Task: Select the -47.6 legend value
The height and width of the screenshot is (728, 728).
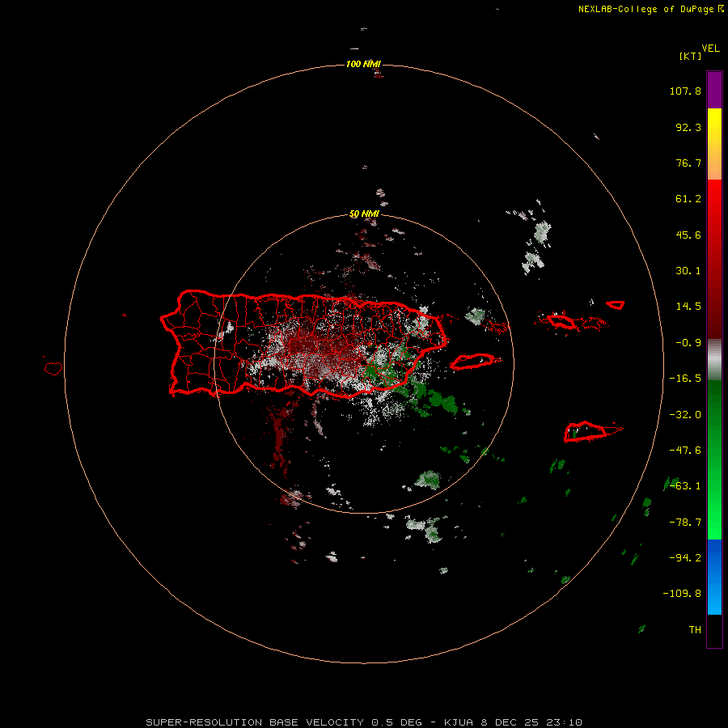Action: [685, 451]
